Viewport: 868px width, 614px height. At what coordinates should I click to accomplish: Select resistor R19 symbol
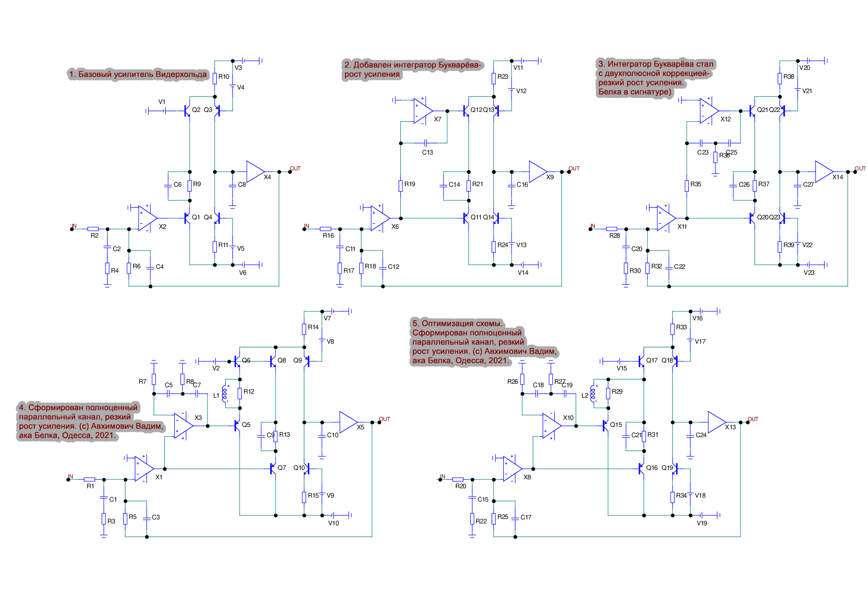[401, 186]
